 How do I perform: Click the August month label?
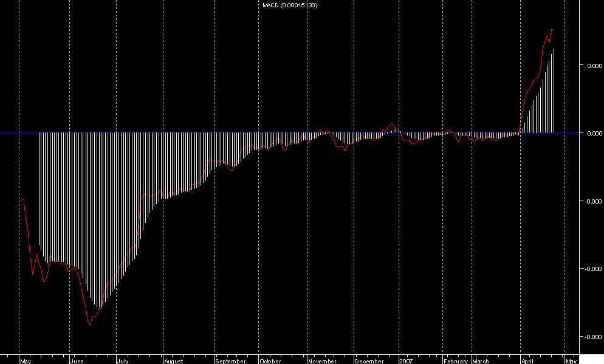coord(173,362)
